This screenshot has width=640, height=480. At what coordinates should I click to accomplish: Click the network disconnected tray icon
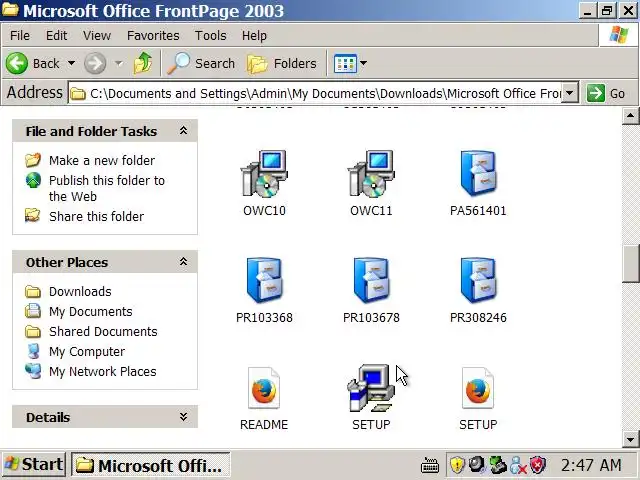pos(518,465)
